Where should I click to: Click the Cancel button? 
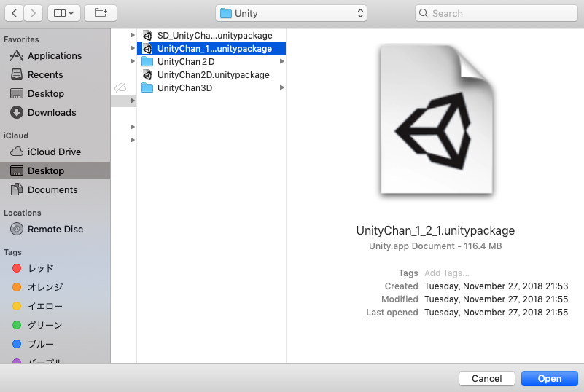486,378
